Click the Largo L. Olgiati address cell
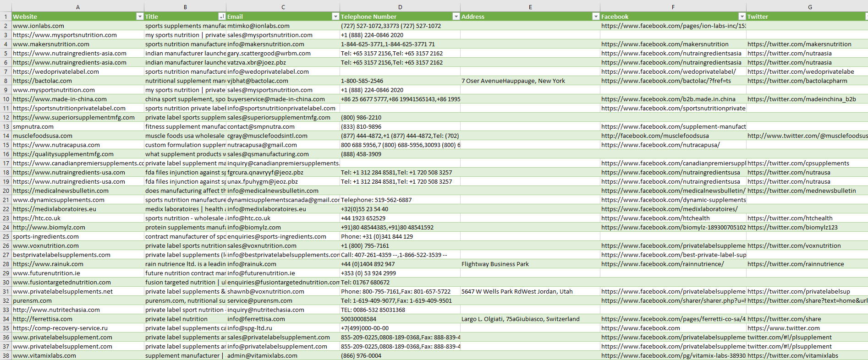 pyautogui.click(x=530, y=319)
